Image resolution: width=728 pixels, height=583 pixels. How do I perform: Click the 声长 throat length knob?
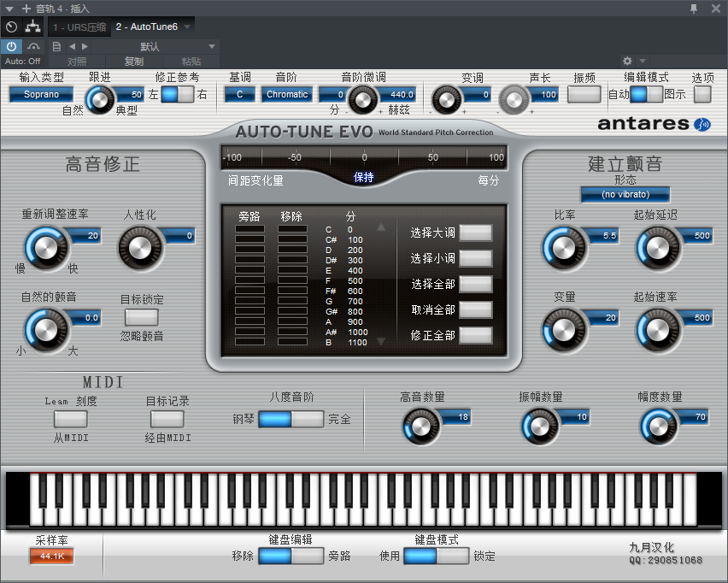[x=514, y=99]
